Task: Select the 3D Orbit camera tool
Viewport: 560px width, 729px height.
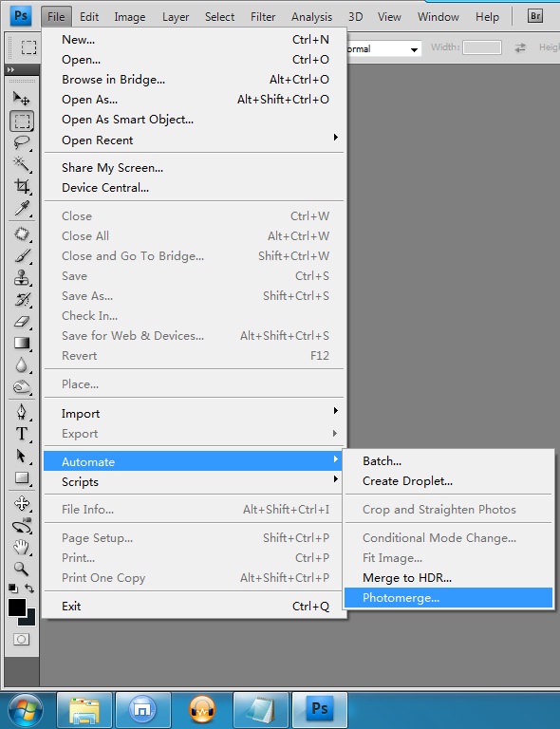Action: pos(22,525)
